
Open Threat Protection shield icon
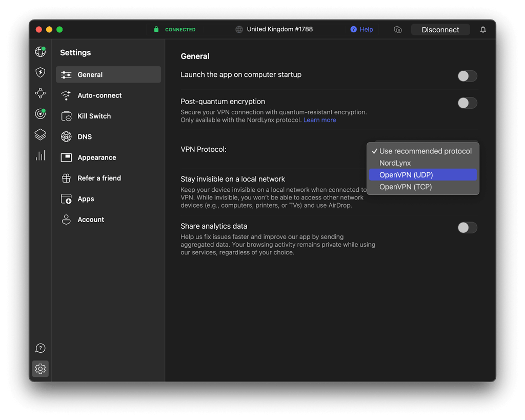40,72
